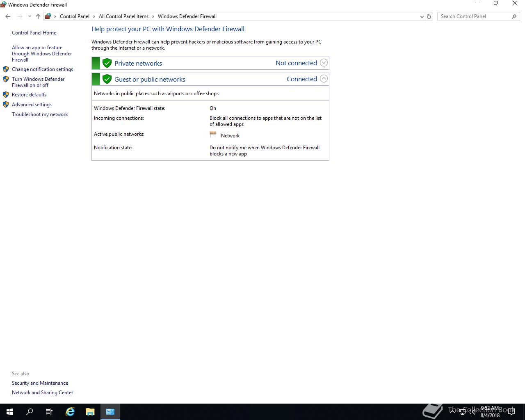The width and height of the screenshot is (525, 420).
Task: Select Control Panel breadcrumb
Action: coord(75,16)
